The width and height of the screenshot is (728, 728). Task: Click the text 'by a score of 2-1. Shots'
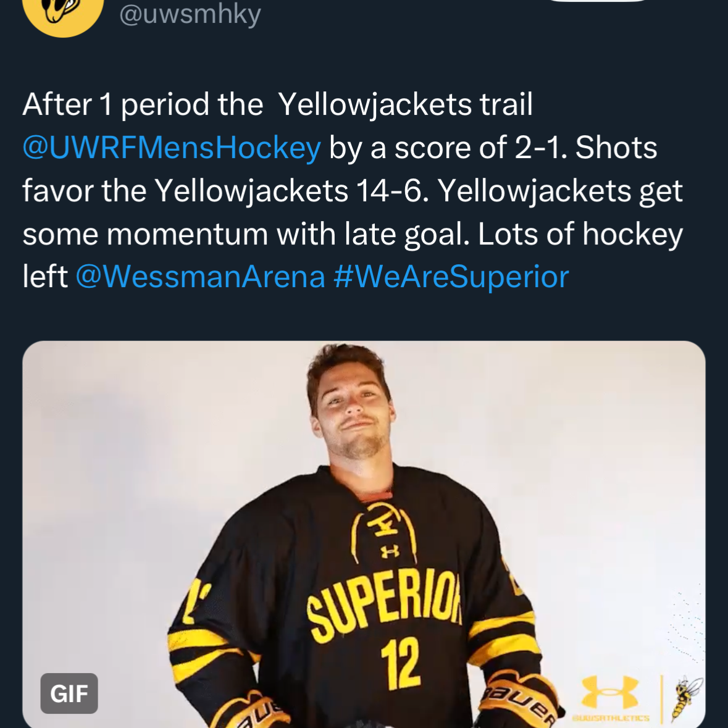(493, 148)
